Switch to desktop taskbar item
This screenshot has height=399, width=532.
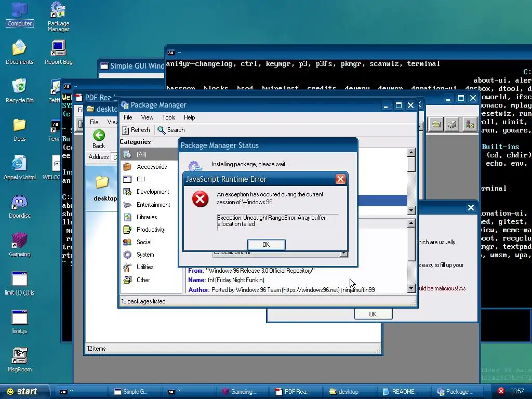click(350, 392)
